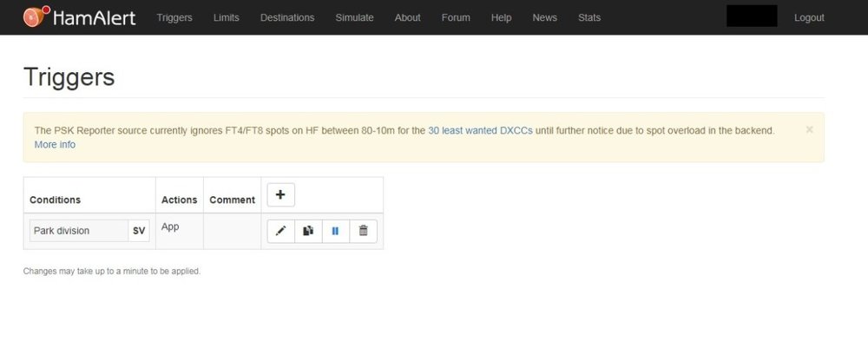Image resolution: width=868 pixels, height=361 pixels.
Task: Pause the Park division trigger
Action: (336, 231)
